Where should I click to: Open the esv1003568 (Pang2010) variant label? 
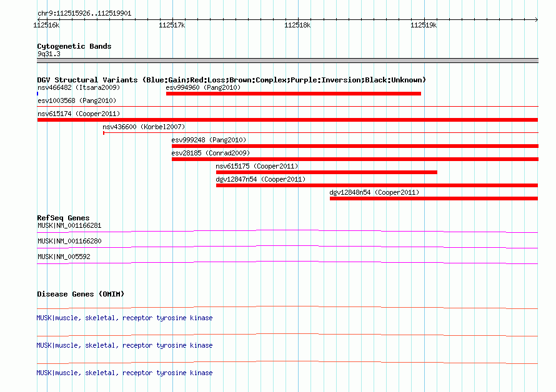(x=77, y=100)
